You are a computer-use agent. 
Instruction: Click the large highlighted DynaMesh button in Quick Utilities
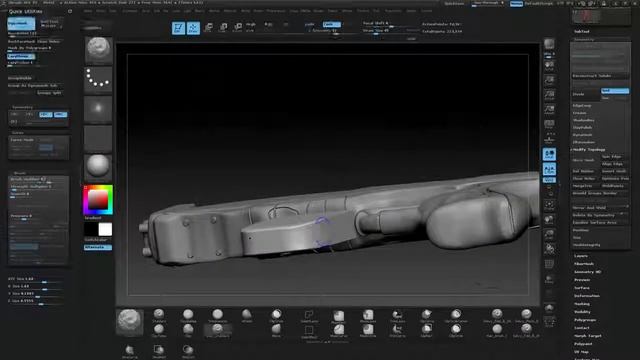coord(21,24)
